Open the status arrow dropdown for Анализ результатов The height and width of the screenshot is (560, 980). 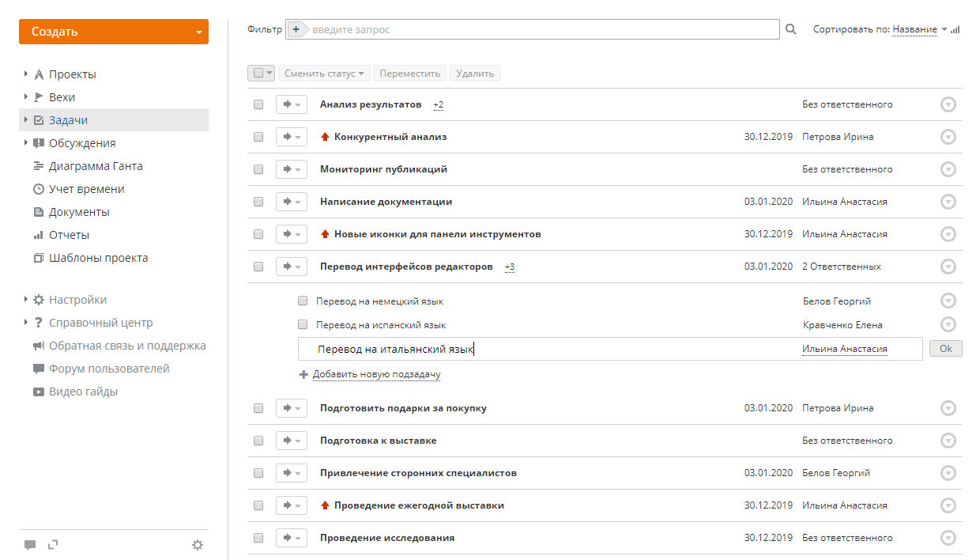click(291, 104)
